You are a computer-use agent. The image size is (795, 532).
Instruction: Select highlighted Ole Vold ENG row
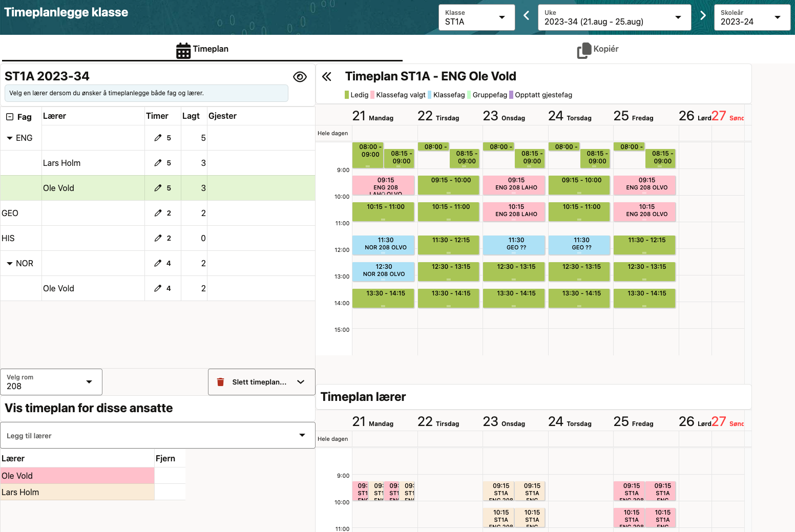coord(158,188)
